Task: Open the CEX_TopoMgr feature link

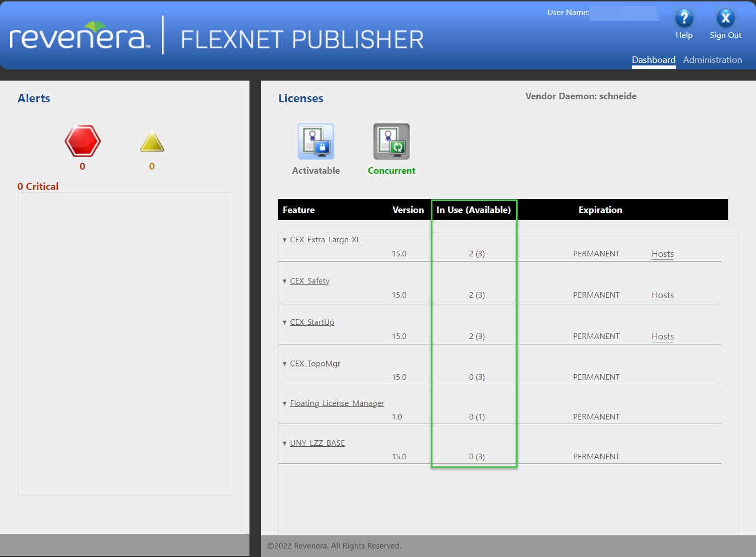Action: (315, 364)
